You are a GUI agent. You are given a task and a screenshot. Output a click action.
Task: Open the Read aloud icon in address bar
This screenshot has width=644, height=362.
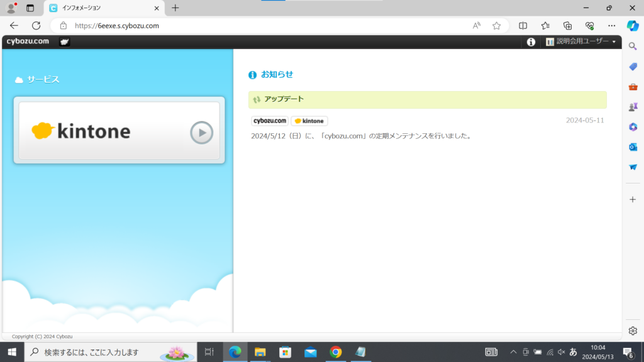pyautogui.click(x=477, y=26)
